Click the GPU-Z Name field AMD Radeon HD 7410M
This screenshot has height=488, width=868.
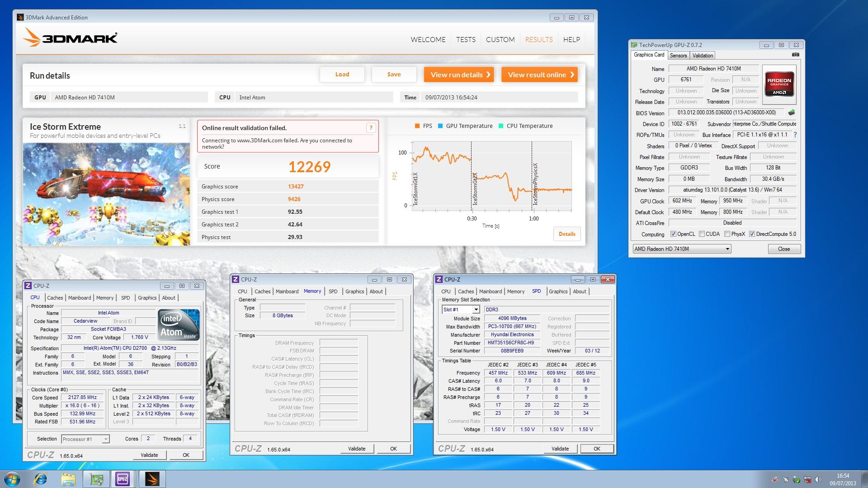tap(713, 69)
